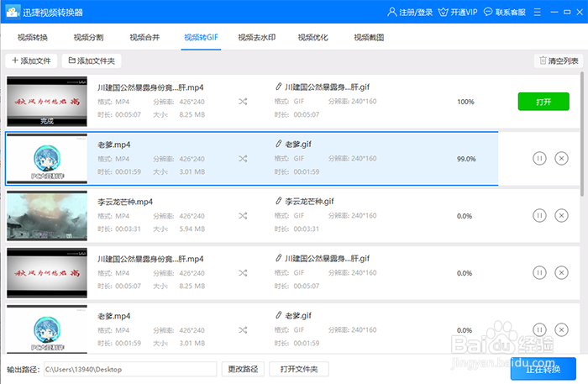588x384 pixels.
Task: Click the convert arrows icon for 老爹.mp4 at 99.0%
Action: pos(243,159)
